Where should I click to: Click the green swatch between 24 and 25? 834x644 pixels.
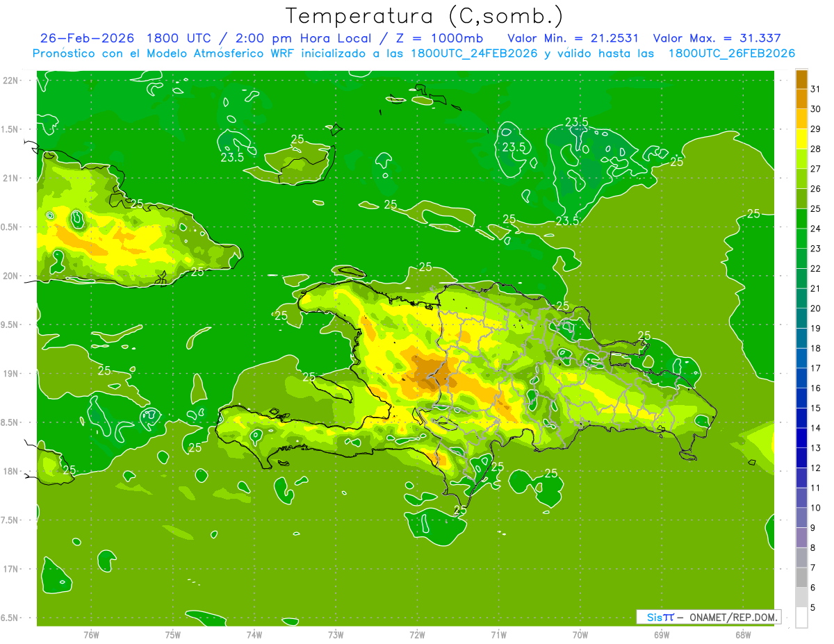801,219
